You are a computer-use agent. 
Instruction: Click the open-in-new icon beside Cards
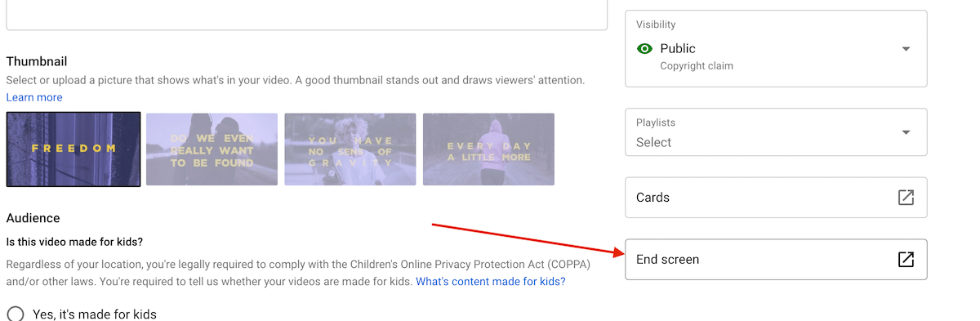906,198
